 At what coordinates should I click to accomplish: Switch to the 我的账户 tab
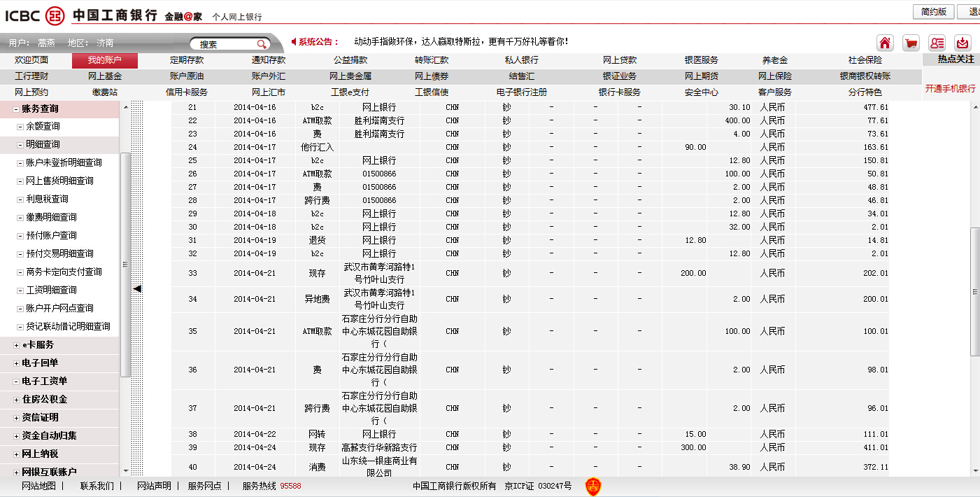[x=104, y=60]
